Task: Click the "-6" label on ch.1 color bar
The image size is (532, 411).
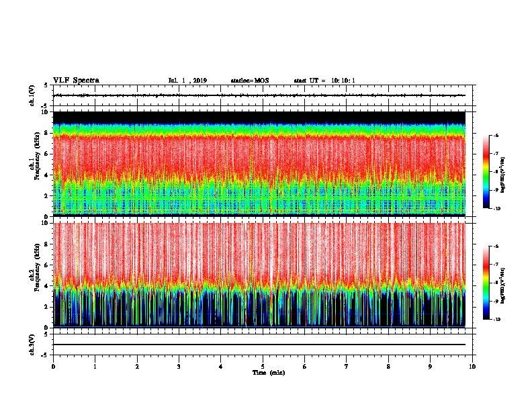Action: (x=496, y=135)
